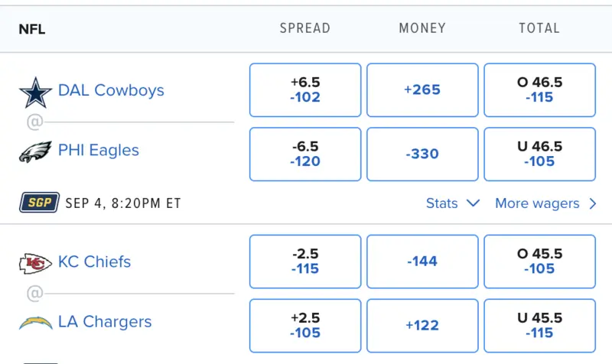The height and width of the screenshot is (364, 612).
Task: Select Chiefs -2.5 spread bet
Action: (305, 262)
